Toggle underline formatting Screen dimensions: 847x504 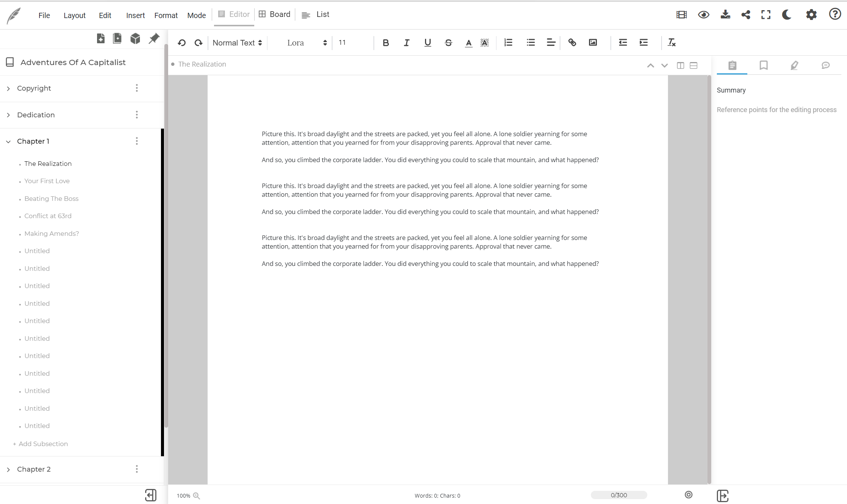tap(427, 43)
